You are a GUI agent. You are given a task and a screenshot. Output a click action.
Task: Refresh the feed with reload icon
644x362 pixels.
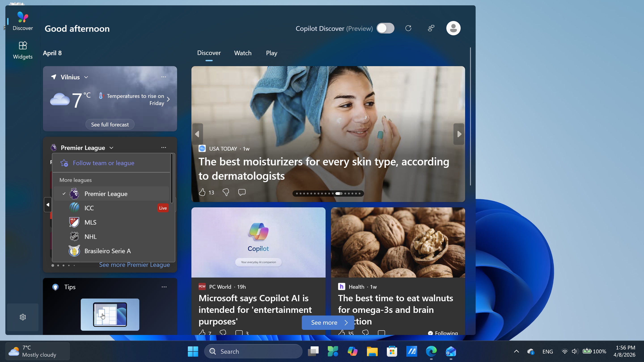[408, 28]
